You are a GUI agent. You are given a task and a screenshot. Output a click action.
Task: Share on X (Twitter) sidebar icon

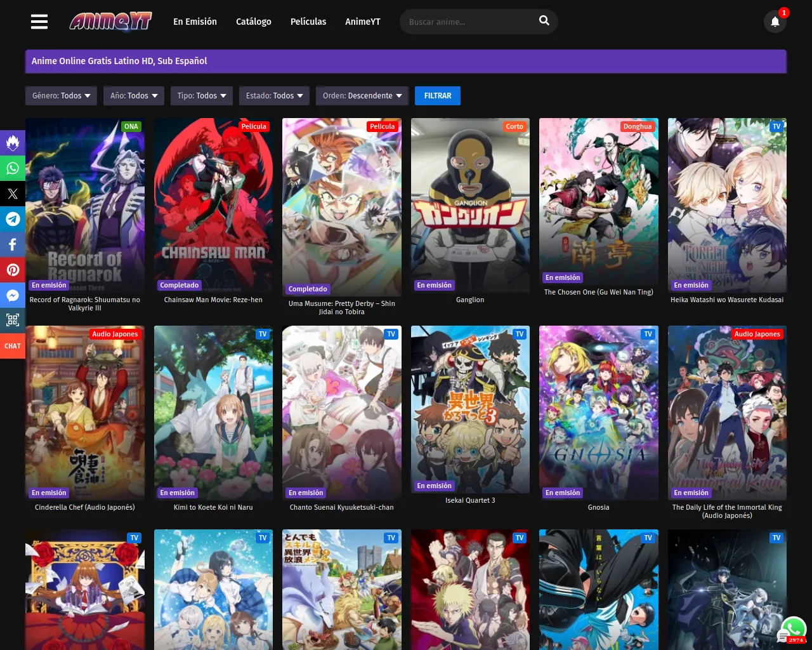tap(13, 194)
